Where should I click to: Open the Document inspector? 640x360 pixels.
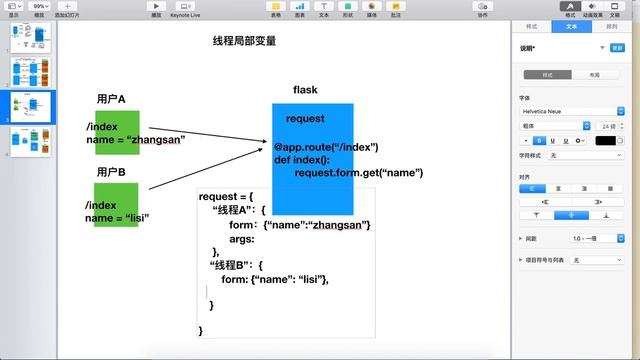click(614, 6)
